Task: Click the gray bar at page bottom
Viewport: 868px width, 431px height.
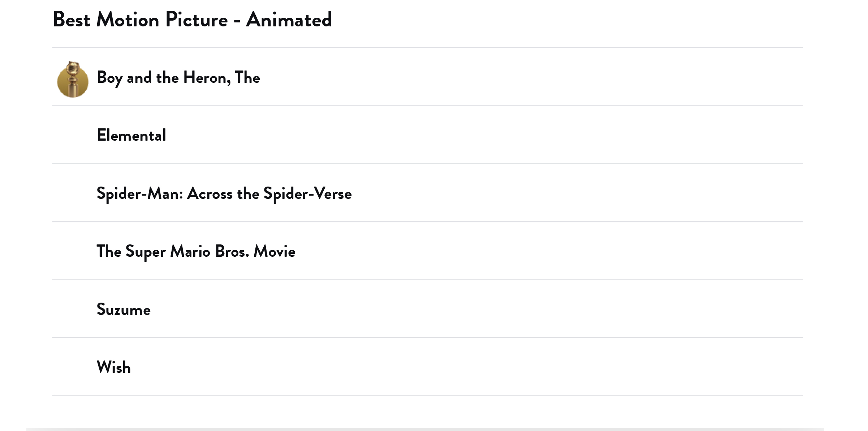Action: point(425,429)
